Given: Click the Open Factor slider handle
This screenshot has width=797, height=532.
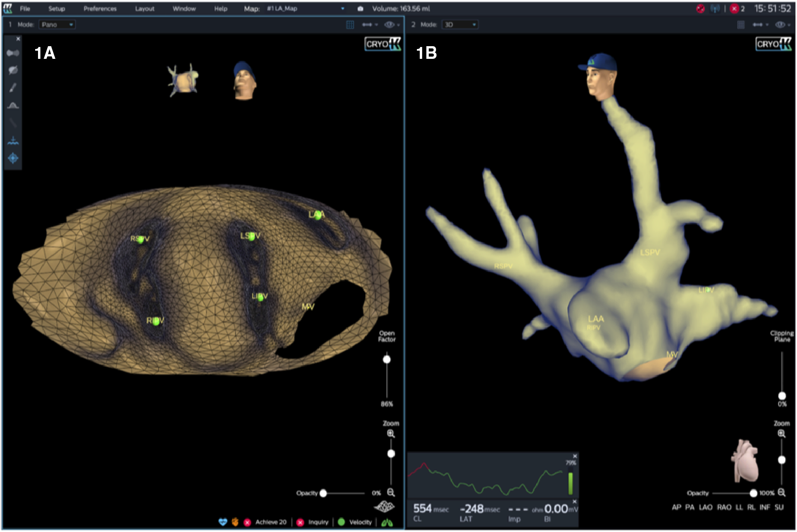Looking at the screenshot, I should (387, 359).
